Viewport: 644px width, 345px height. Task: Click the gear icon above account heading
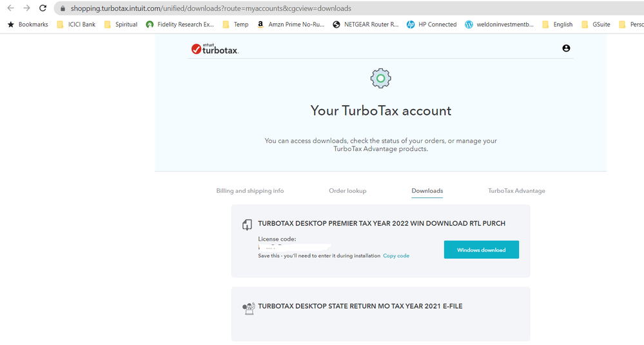coord(381,78)
